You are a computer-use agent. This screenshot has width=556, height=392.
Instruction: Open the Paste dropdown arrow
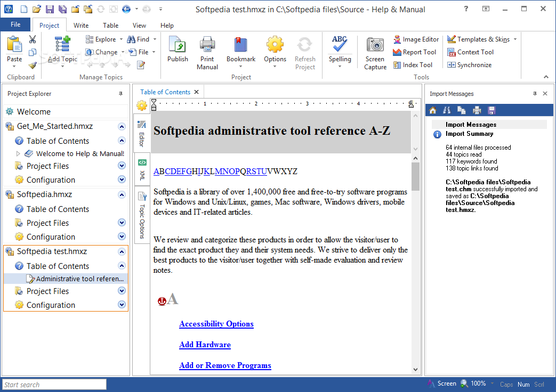(14, 67)
